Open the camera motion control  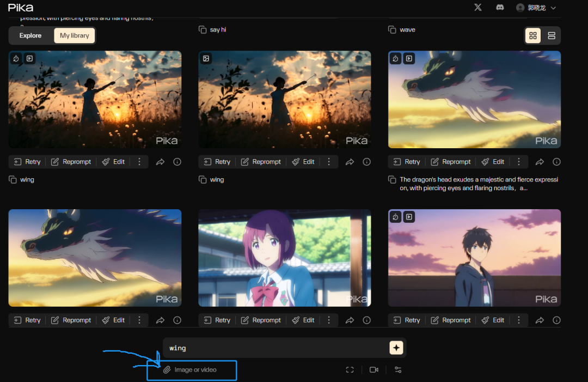pyautogui.click(x=374, y=370)
